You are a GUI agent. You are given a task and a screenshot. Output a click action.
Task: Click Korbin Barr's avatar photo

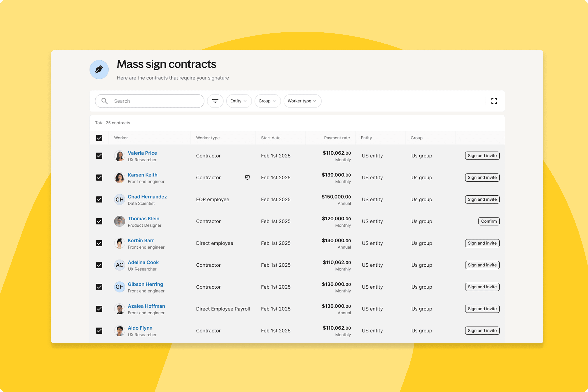click(120, 243)
